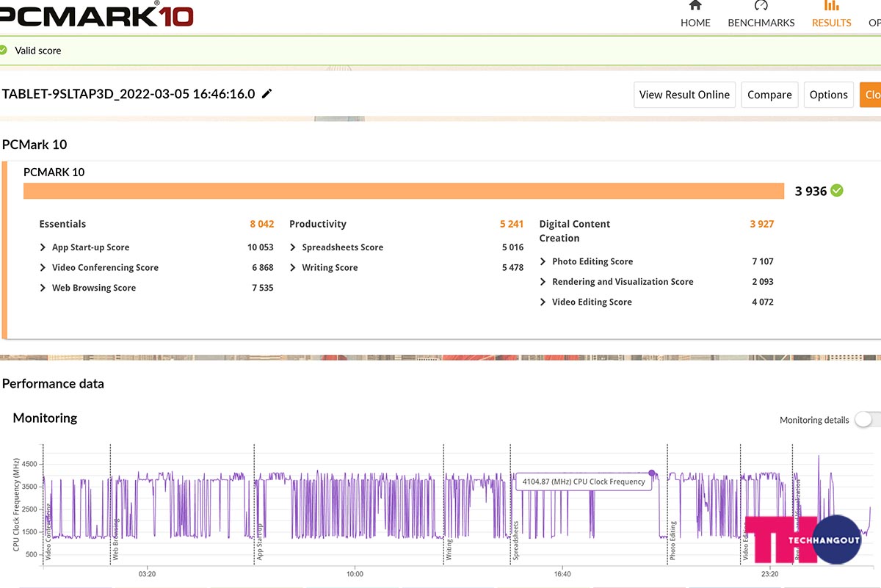Click the 4 072 Video Editing value
881x588 pixels.
pyautogui.click(x=763, y=302)
